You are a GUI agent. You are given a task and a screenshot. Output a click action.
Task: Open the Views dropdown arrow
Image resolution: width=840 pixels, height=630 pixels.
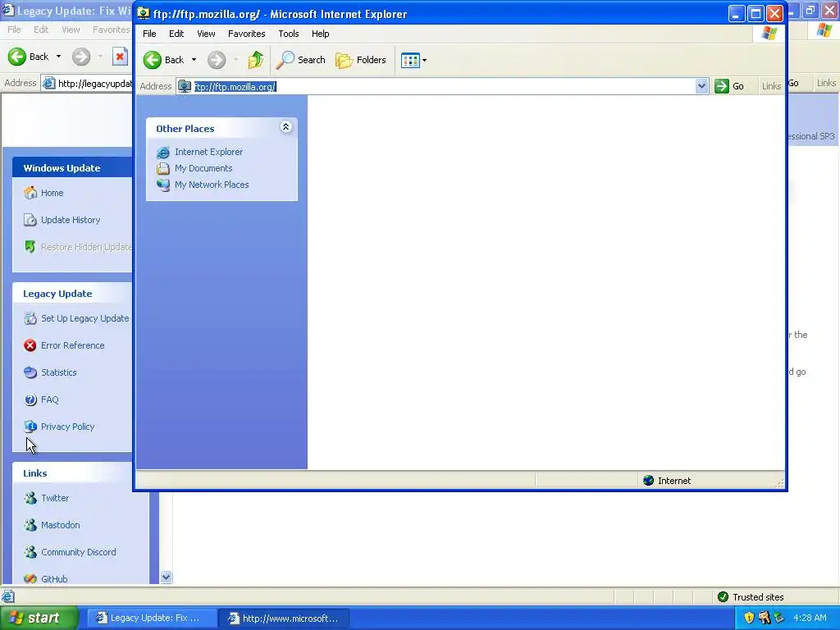click(424, 61)
